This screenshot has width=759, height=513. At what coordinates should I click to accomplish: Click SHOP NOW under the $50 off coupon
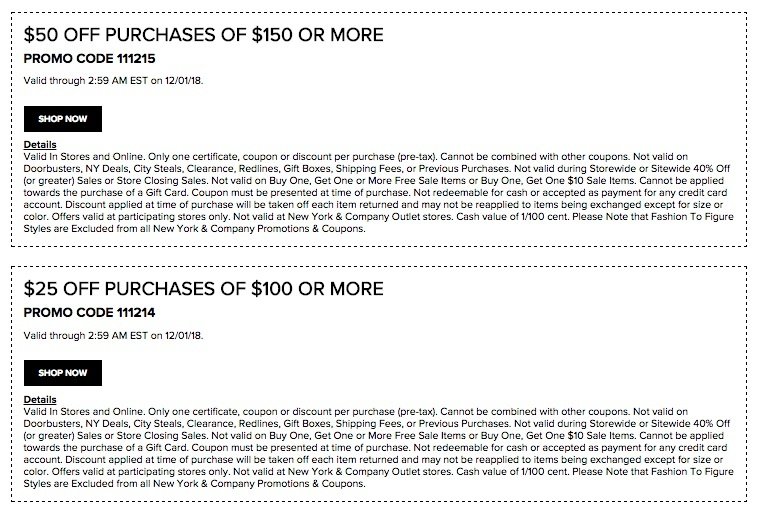[63, 119]
